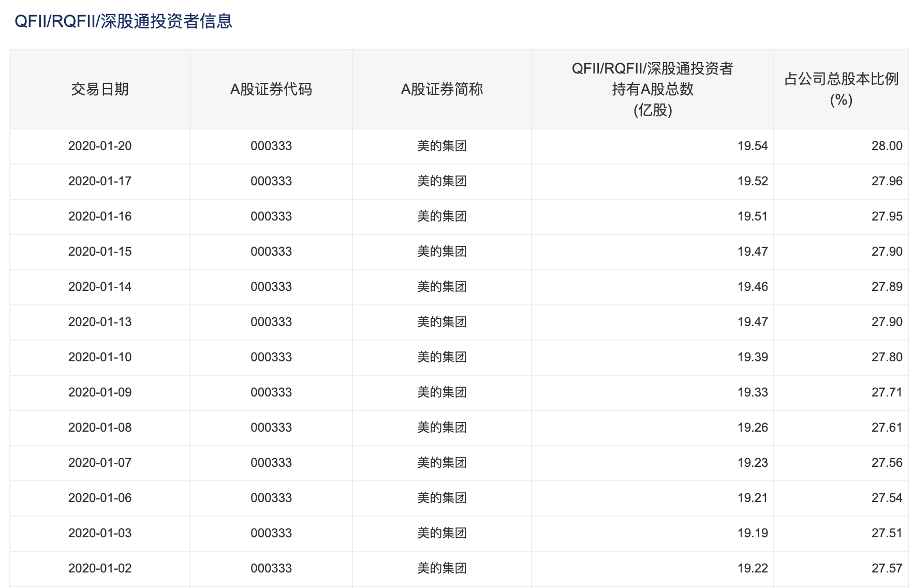
Task: Click percentage value 27.56
Action: click(x=887, y=463)
